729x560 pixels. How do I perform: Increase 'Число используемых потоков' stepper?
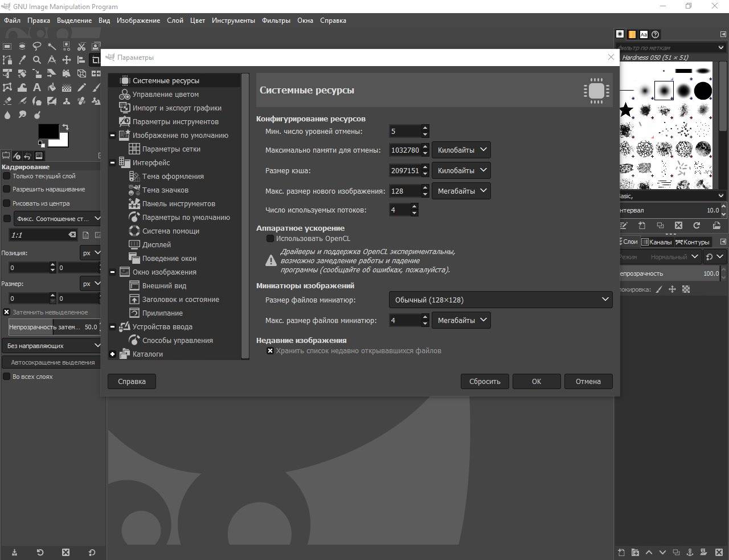414,207
